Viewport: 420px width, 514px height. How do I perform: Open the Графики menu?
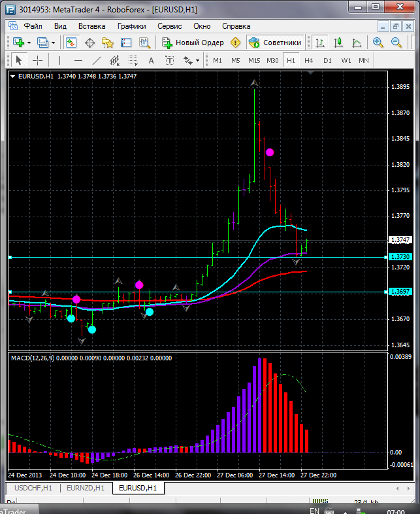coord(131,26)
